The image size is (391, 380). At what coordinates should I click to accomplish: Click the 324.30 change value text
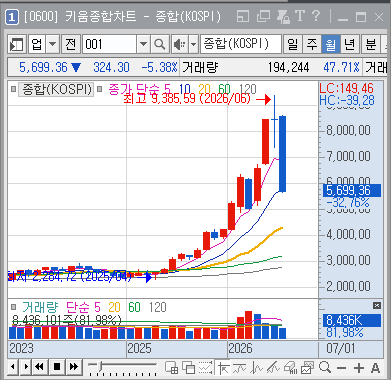click(111, 67)
